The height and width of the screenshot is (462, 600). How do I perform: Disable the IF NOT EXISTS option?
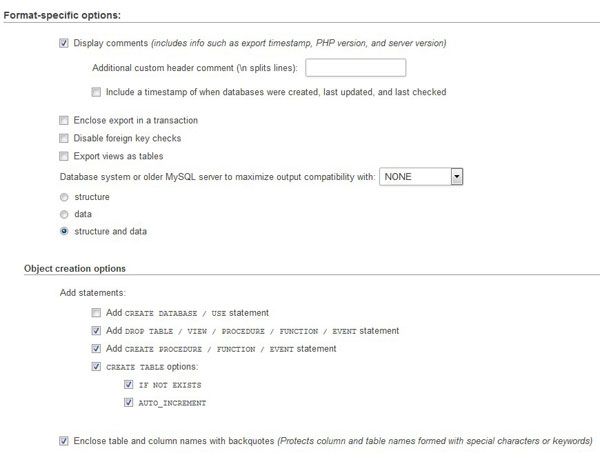pyautogui.click(x=127, y=385)
